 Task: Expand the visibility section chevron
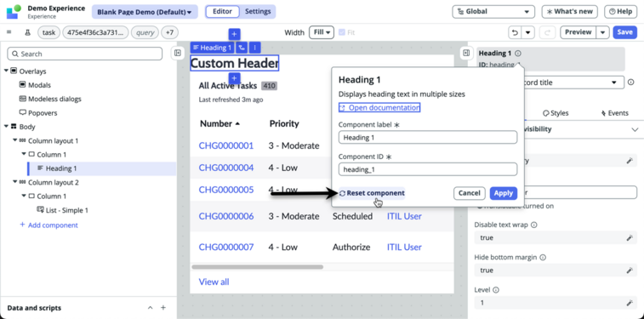pyautogui.click(x=635, y=130)
